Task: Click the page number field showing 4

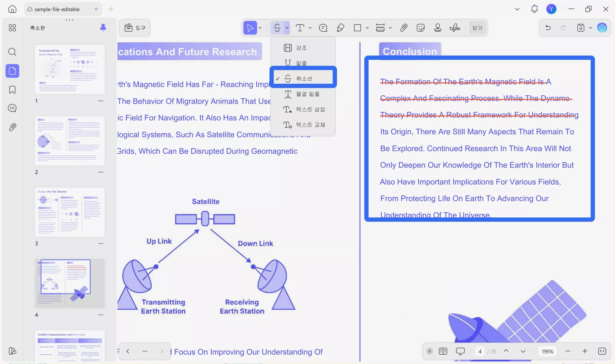Action: [480, 351]
